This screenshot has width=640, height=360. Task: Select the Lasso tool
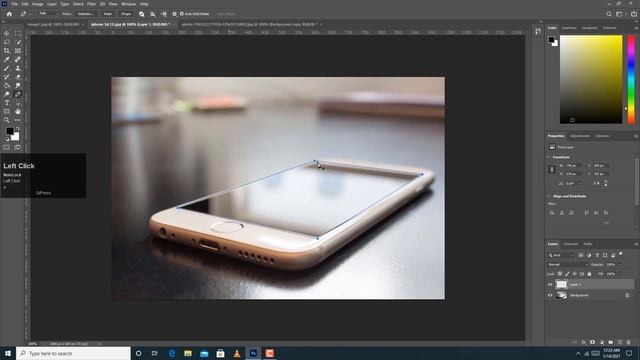[x=7, y=42]
